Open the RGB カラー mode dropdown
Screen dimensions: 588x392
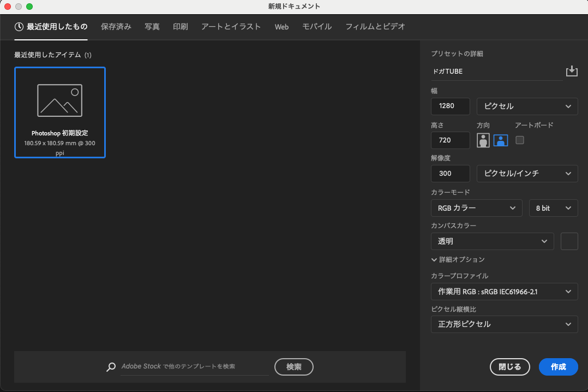[x=476, y=208]
